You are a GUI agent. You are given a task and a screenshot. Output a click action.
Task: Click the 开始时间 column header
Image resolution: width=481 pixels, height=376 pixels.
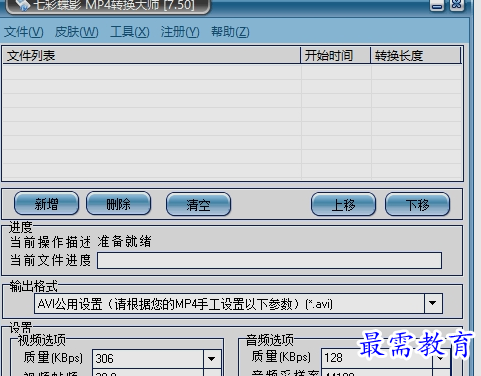[x=336, y=55]
